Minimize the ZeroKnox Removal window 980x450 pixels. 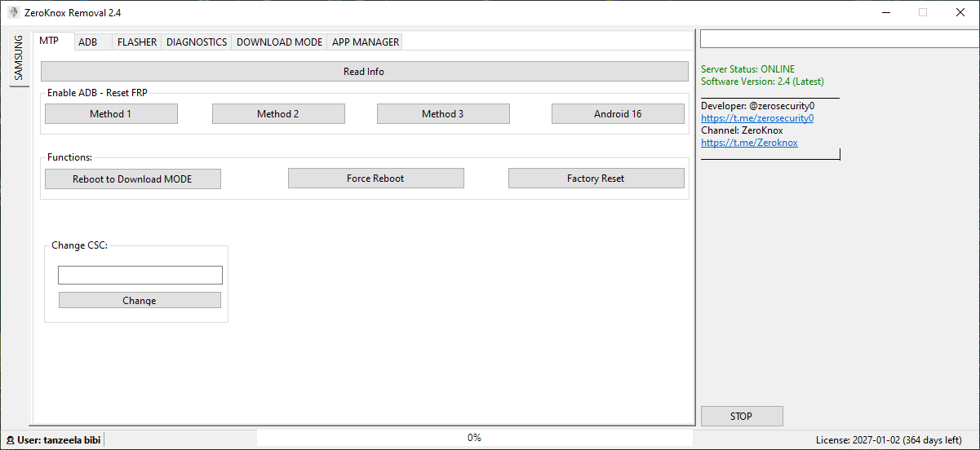[x=885, y=12]
